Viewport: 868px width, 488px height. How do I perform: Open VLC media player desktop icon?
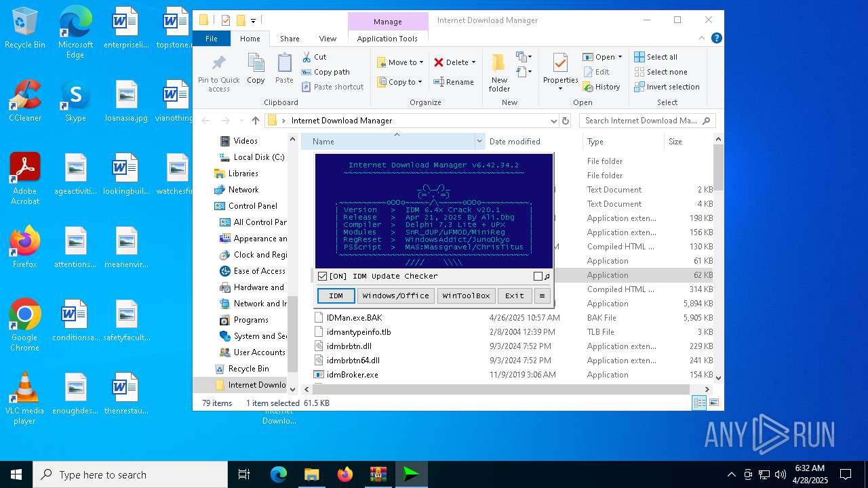point(24,398)
